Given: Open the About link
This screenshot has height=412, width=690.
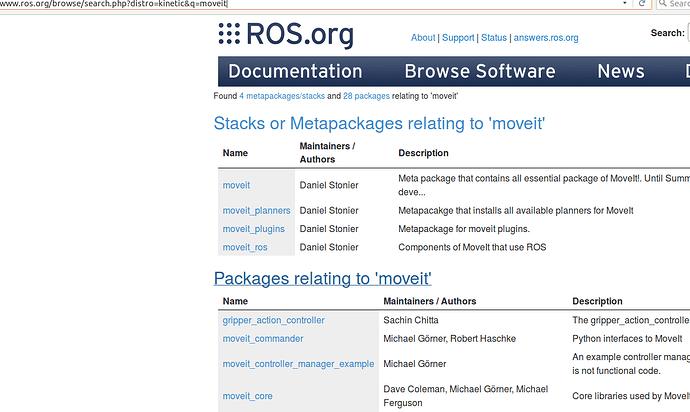Looking at the screenshot, I should [423, 38].
